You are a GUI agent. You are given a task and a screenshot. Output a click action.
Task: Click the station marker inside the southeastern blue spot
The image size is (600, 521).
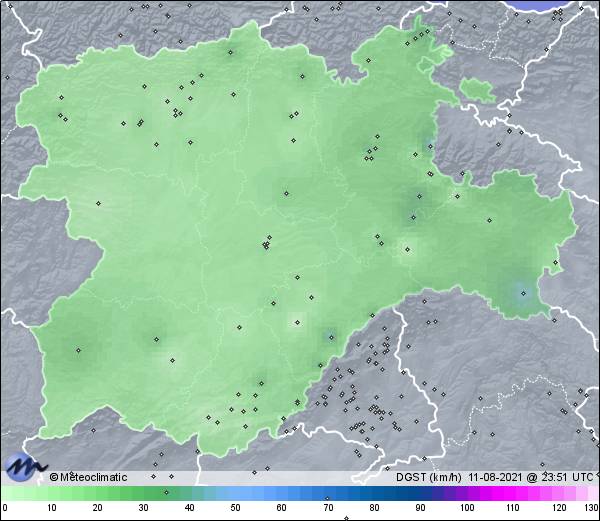(523, 293)
